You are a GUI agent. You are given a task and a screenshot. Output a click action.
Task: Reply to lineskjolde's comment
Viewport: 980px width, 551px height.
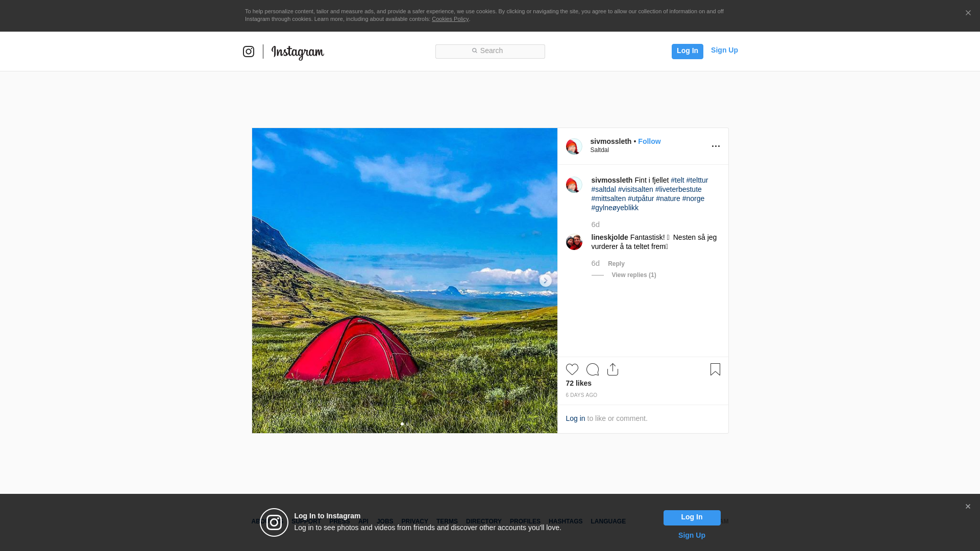point(616,264)
